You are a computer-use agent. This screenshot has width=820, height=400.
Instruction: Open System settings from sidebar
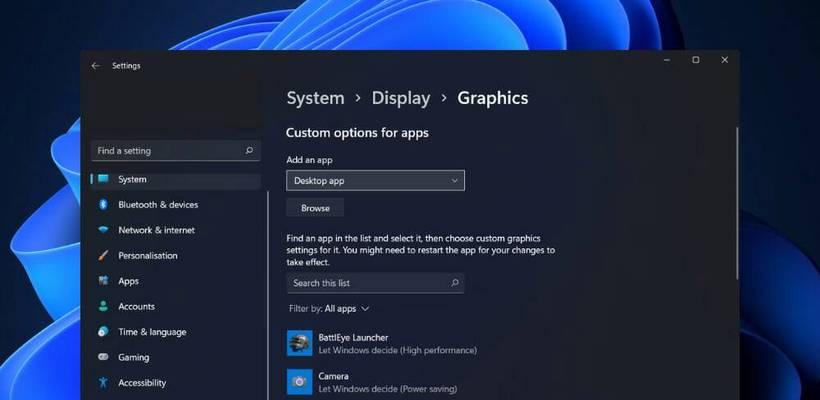tap(176, 179)
